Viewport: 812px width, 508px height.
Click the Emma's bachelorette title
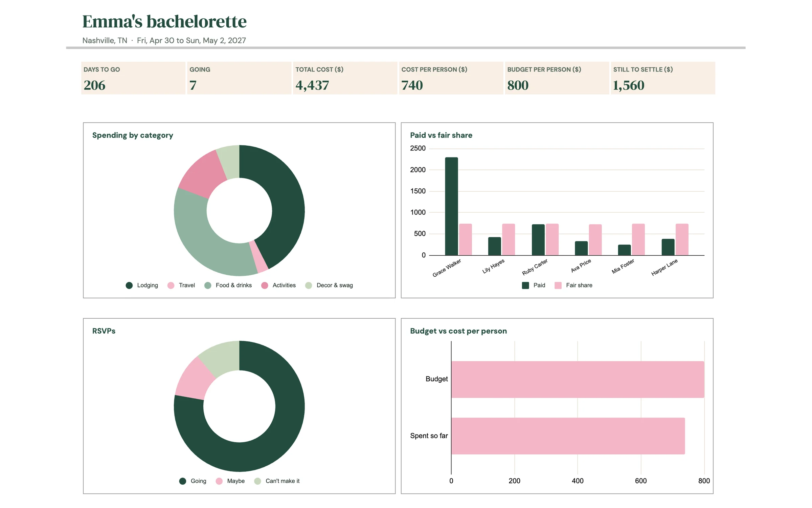(x=164, y=21)
